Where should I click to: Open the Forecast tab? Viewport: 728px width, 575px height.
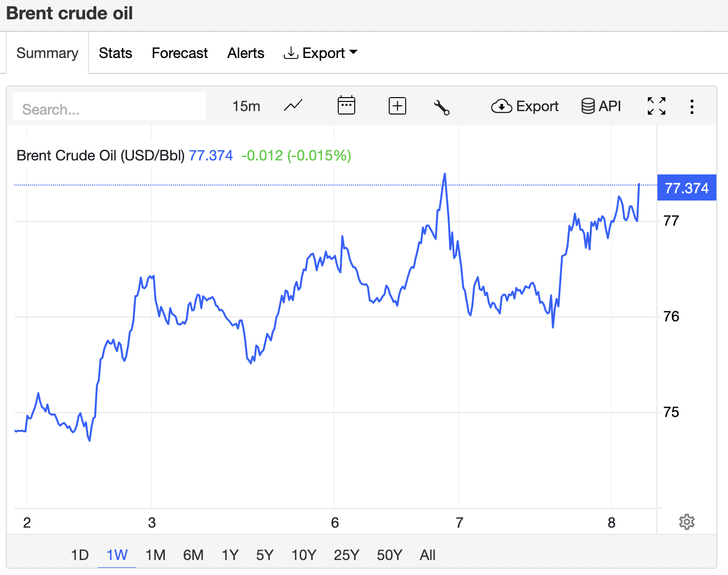coord(180,53)
